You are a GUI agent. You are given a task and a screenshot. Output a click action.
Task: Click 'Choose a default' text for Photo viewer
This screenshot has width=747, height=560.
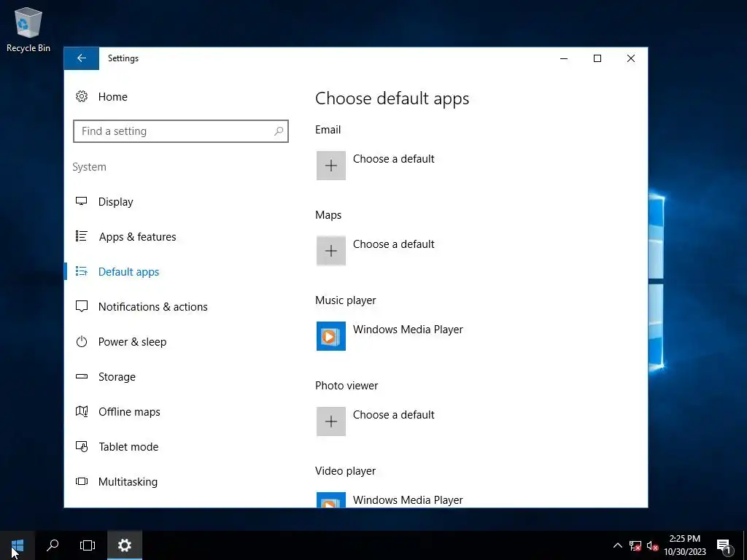point(393,414)
